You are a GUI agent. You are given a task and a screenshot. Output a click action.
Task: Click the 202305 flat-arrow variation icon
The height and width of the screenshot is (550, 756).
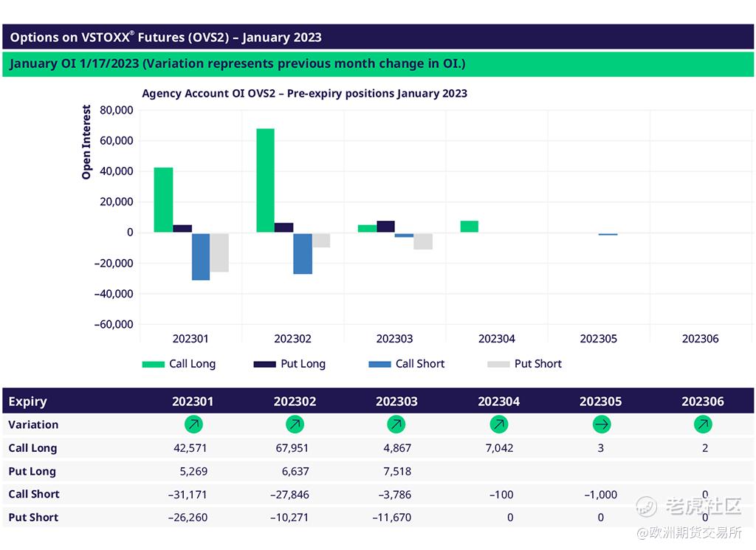tap(601, 424)
